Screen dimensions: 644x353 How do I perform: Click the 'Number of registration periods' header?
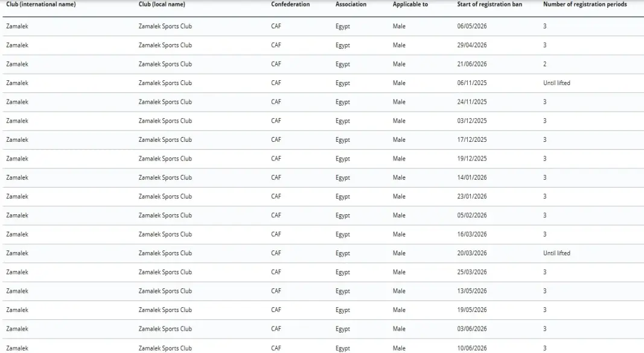coord(585,4)
